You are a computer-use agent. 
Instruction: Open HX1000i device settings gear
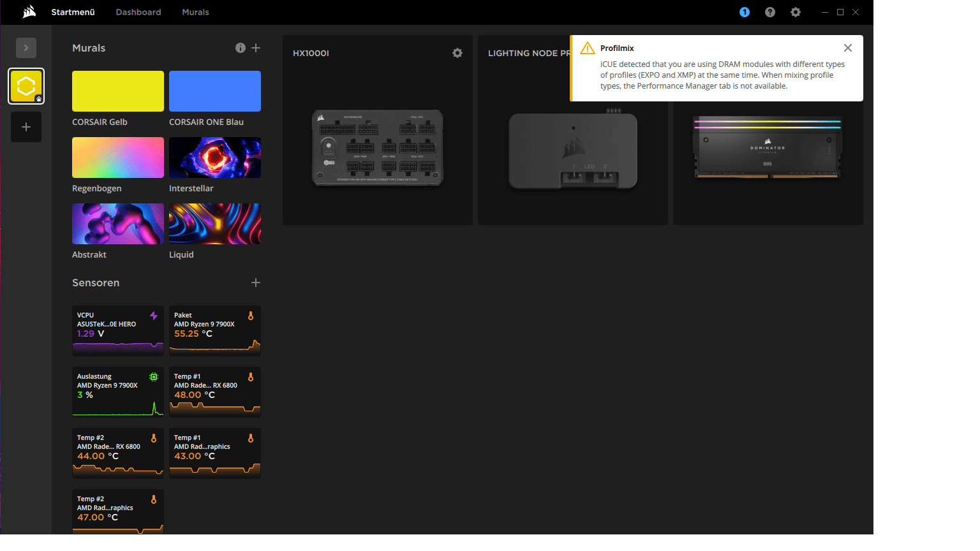[x=457, y=53]
